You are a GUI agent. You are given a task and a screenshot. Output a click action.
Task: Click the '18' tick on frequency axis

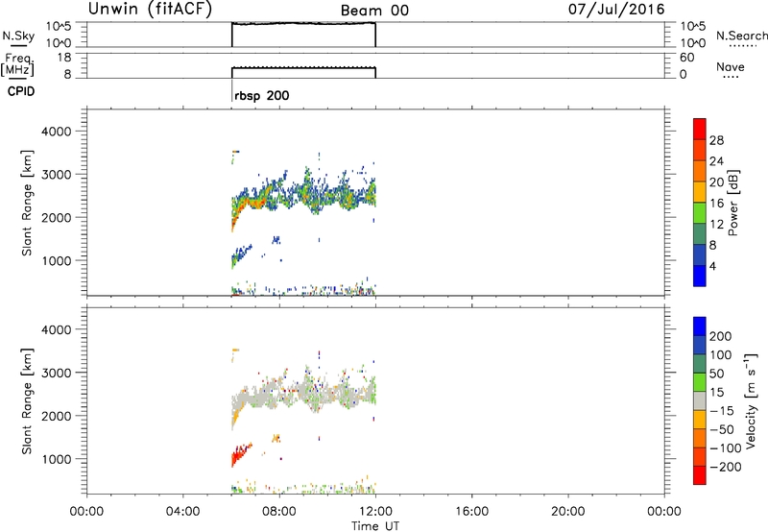coord(64,58)
